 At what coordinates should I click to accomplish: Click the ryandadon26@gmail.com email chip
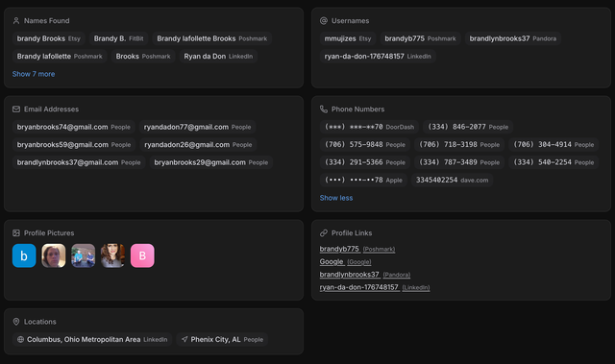pyautogui.click(x=198, y=145)
